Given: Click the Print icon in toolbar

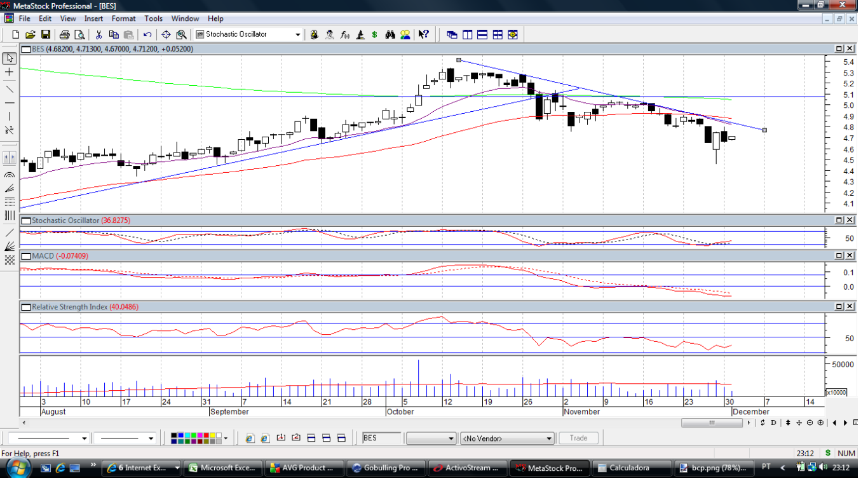Looking at the screenshot, I should pyautogui.click(x=64, y=34).
